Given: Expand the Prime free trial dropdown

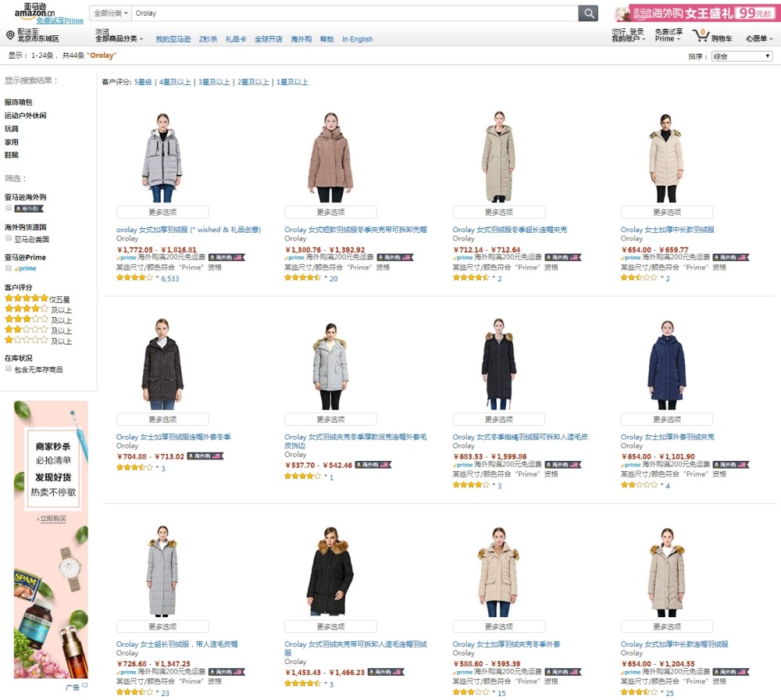Looking at the screenshot, I should [x=668, y=38].
